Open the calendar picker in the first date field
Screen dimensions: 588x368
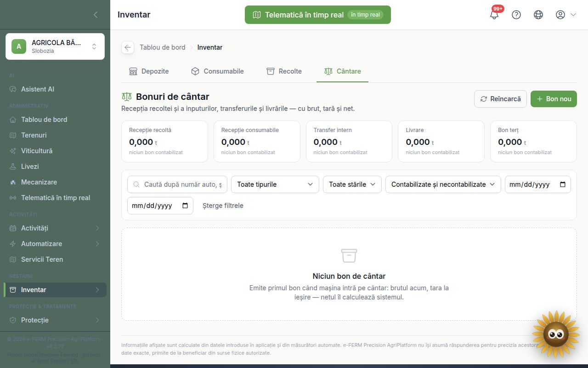(563, 184)
